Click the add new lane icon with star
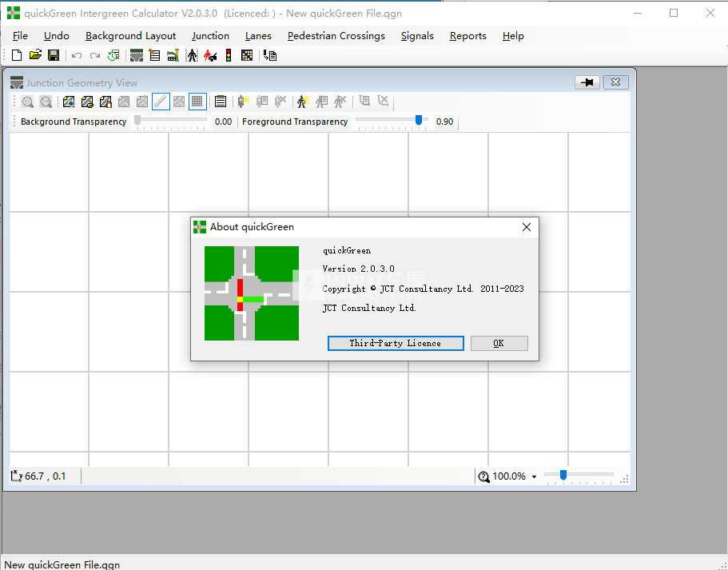 (x=244, y=102)
